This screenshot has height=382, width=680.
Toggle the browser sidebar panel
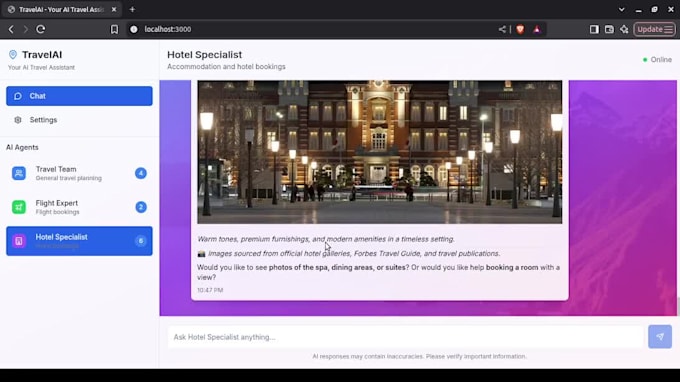[594, 29]
